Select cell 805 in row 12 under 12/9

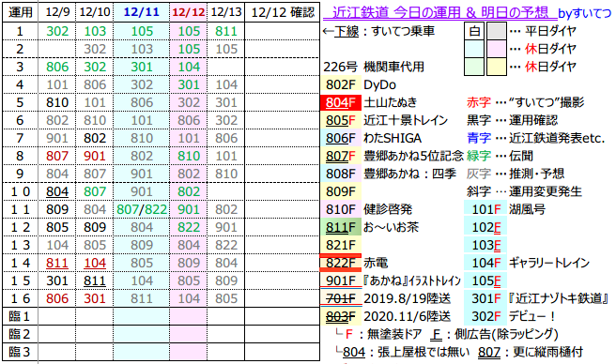coord(57,227)
